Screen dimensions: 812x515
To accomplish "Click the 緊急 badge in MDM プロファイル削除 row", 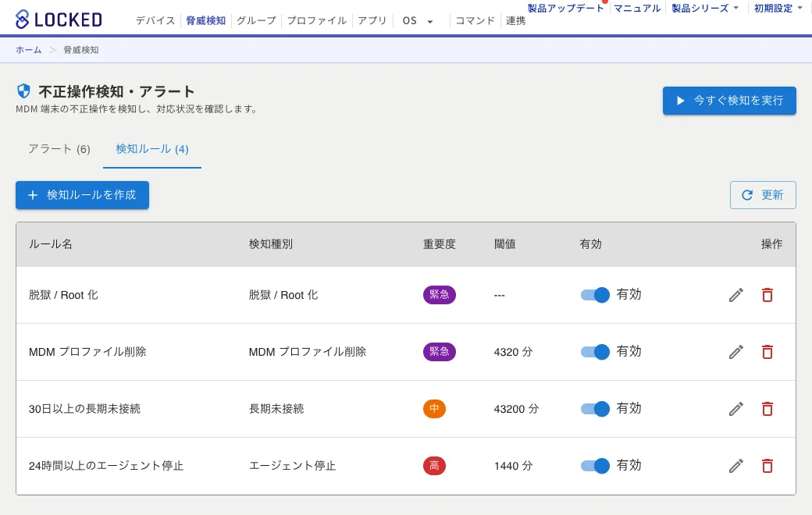I will [x=439, y=351].
